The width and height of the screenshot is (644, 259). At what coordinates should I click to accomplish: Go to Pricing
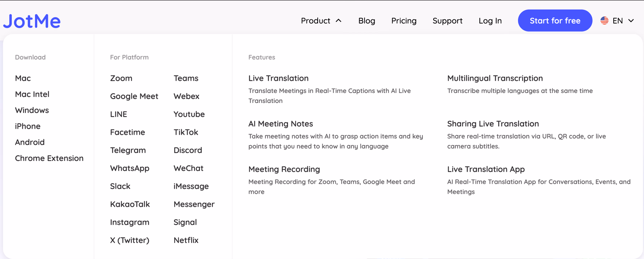(404, 21)
